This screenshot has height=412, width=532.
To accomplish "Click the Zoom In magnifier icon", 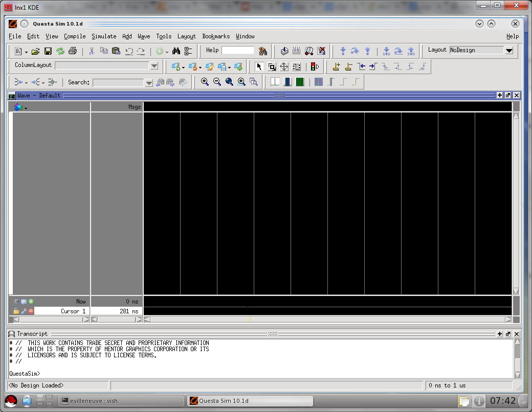I will tap(205, 82).
